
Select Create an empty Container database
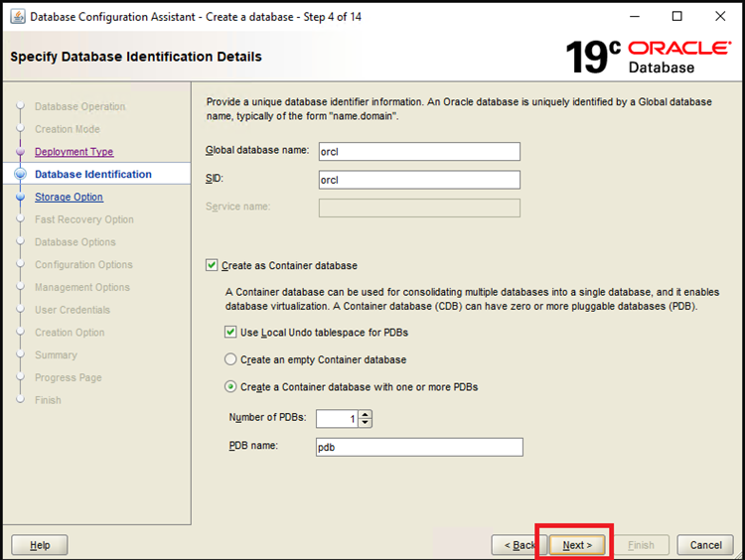click(230, 359)
